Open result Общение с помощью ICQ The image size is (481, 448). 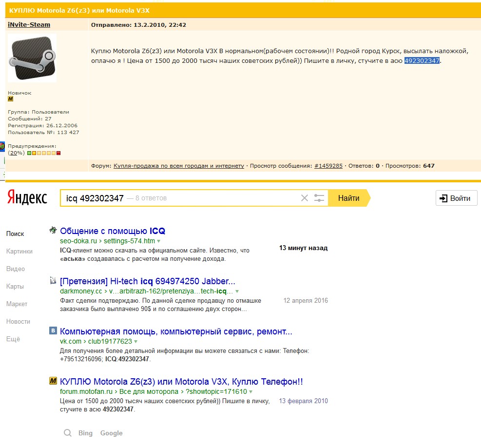click(113, 231)
